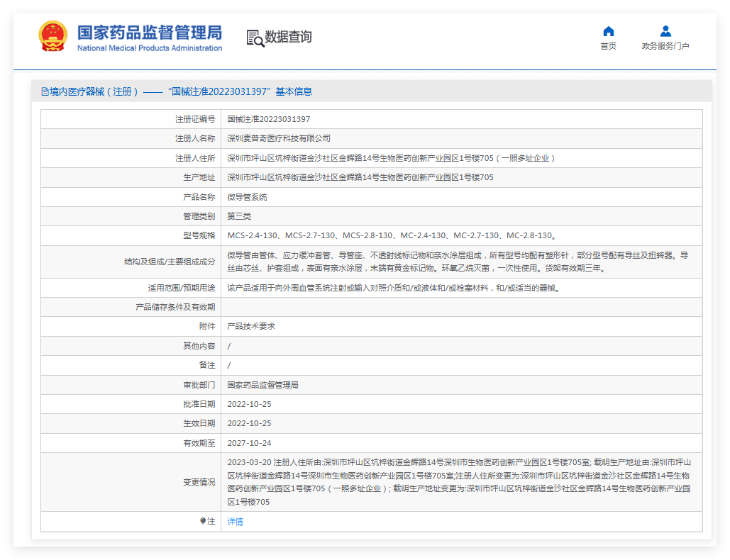The width and height of the screenshot is (730, 560).
Task: Click the document icon before 境内医疗器械
Action: click(45, 91)
